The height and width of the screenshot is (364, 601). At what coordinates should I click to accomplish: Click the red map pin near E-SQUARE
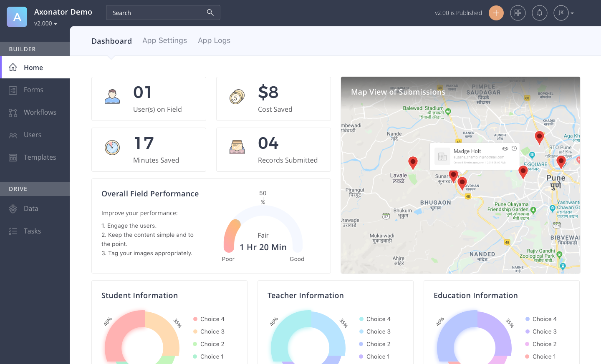[x=523, y=172]
